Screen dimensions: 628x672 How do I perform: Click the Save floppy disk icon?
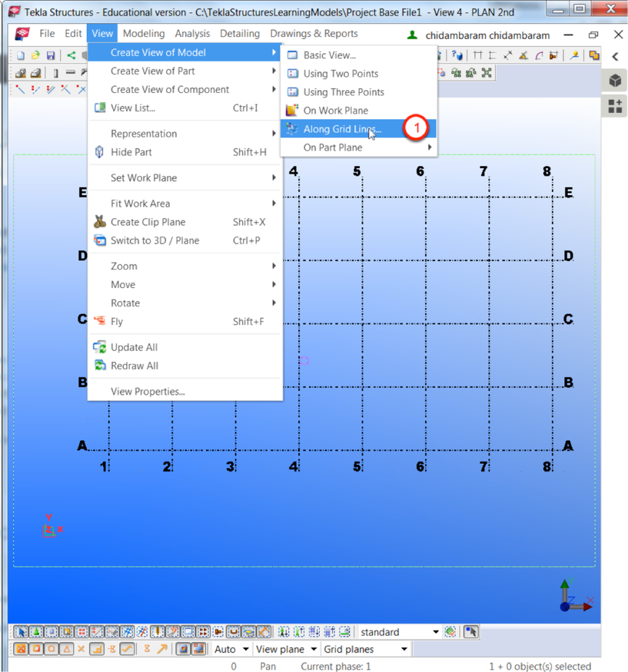[50, 55]
